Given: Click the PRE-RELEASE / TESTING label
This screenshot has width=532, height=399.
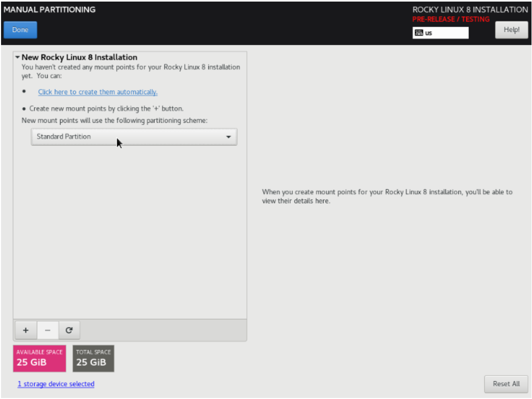Looking at the screenshot, I should (x=451, y=19).
